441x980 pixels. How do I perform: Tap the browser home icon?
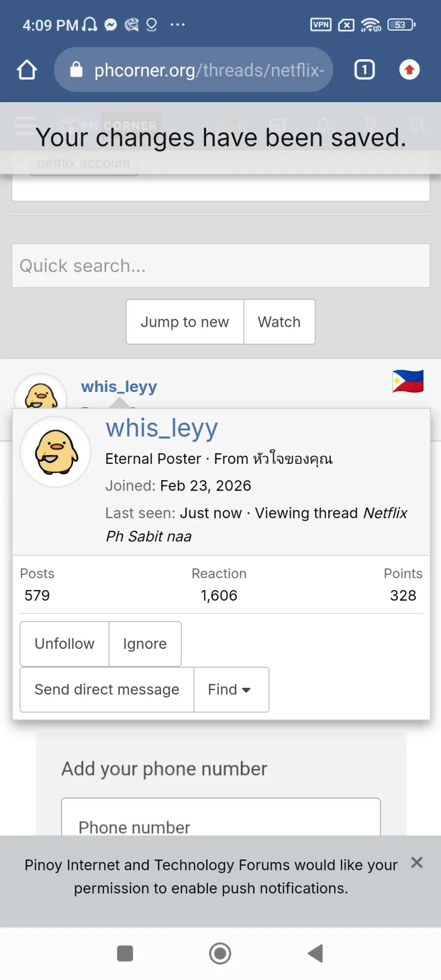(27, 70)
